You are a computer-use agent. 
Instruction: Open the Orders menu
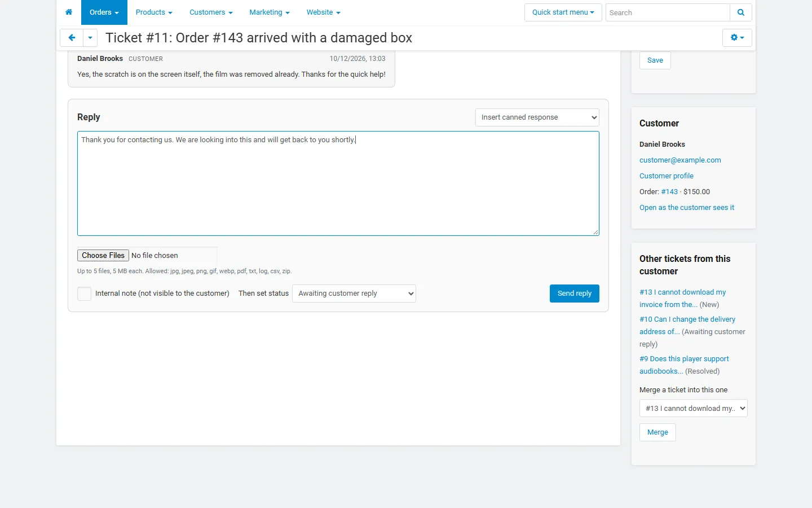pos(104,12)
